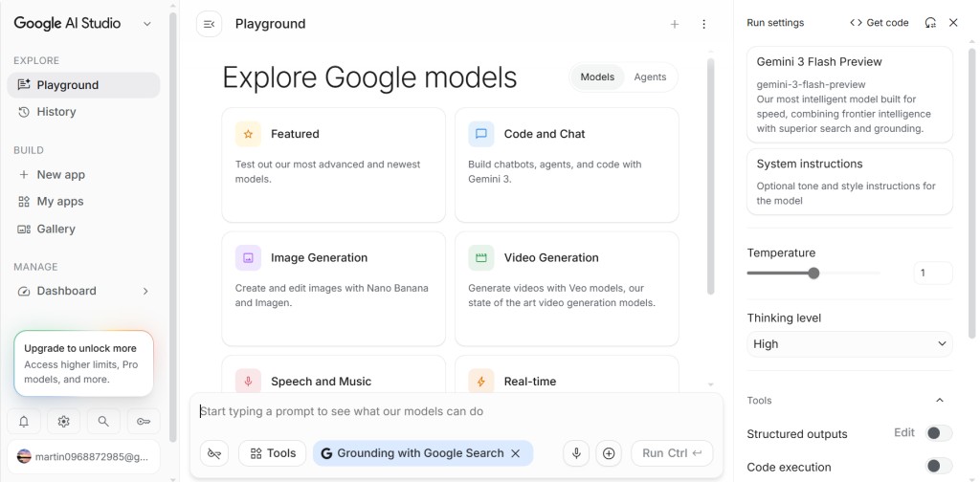This screenshot has width=980, height=482.
Task: Close the Run settings panel
Action: pos(953,23)
